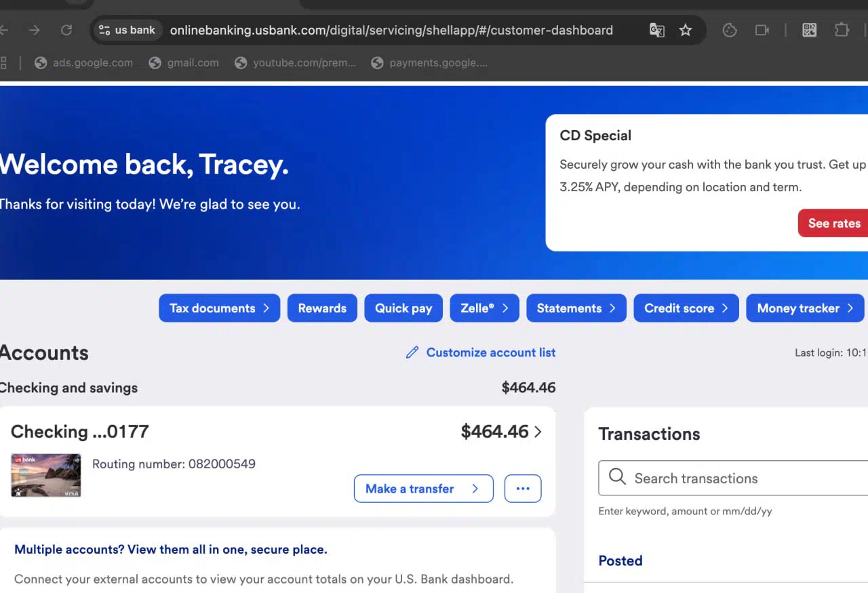Click the Google Translate icon in address bar
868x593 pixels.
click(656, 30)
